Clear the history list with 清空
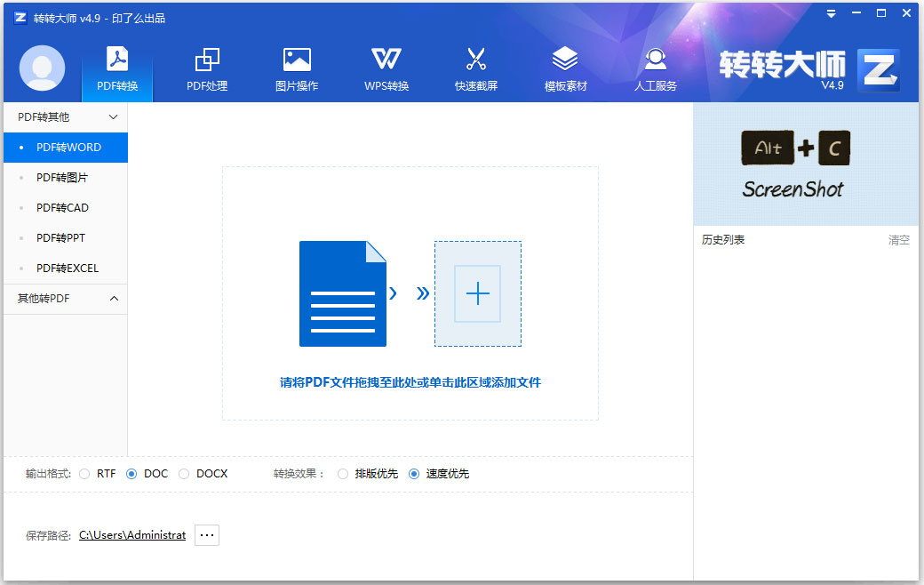Image resolution: width=924 pixels, height=585 pixels. [x=899, y=238]
